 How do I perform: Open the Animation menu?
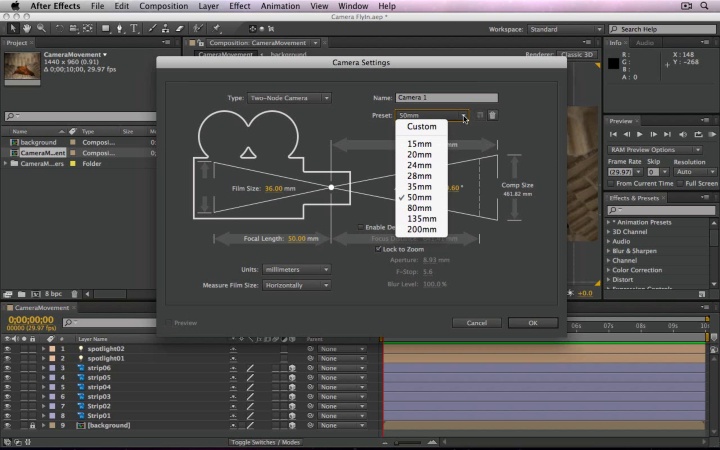[x=280, y=6]
